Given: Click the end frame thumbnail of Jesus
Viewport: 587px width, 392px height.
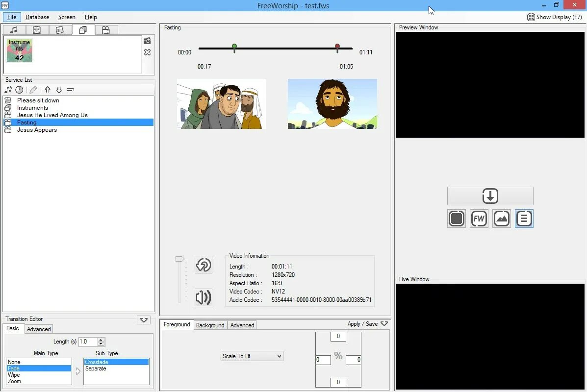Looking at the screenshot, I should 332,104.
